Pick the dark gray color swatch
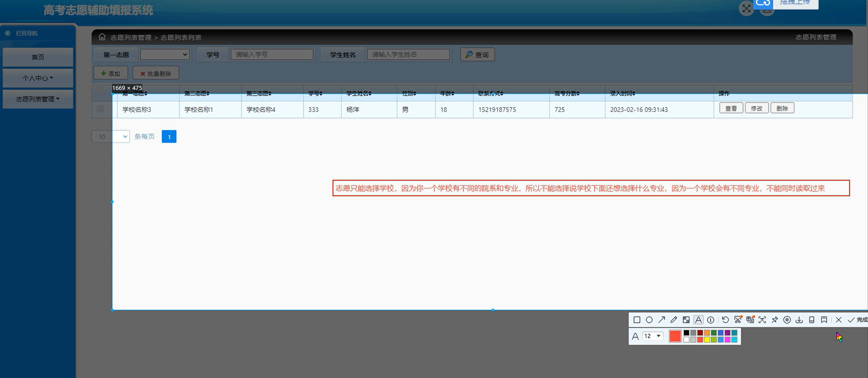This screenshot has height=378, width=868. [693, 333]
